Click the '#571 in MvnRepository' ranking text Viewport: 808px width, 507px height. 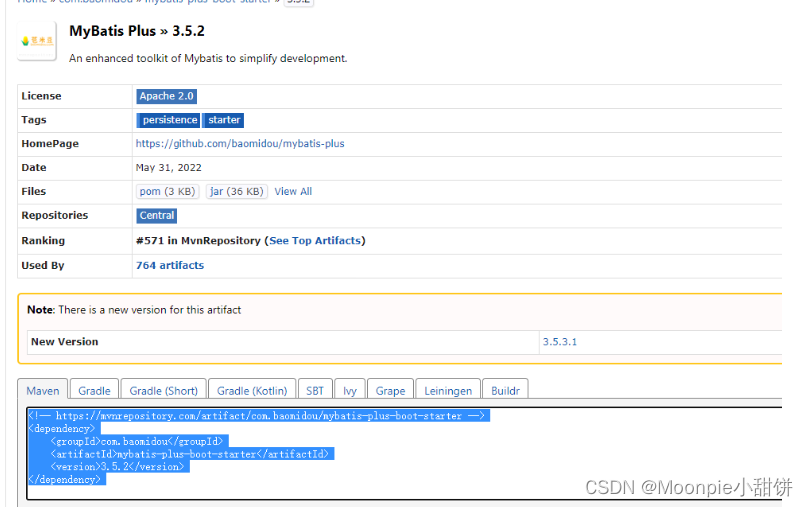click(198, 241)
